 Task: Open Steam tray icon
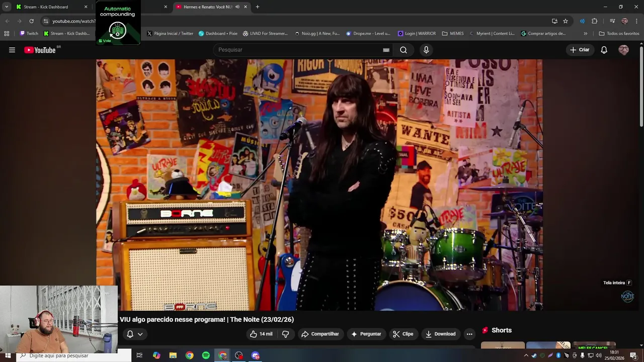534,355
